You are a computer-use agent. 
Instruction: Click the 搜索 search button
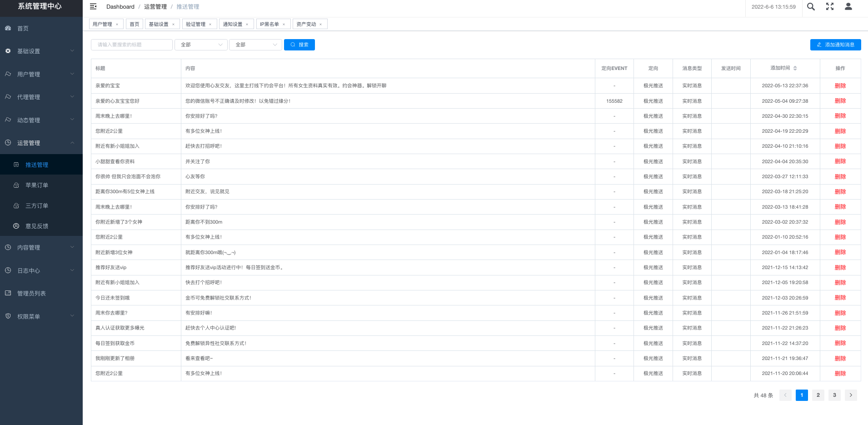299,45
